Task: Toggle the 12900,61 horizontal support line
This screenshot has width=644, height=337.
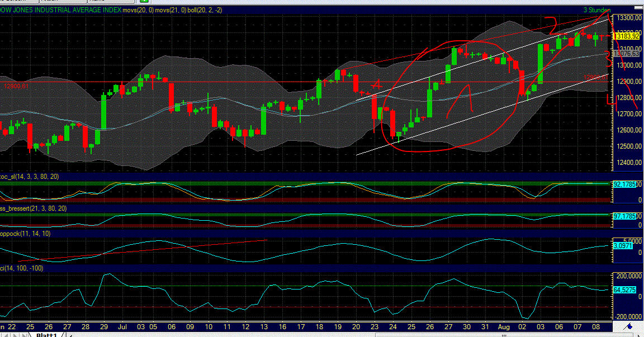Action: [x=16, y=86]
